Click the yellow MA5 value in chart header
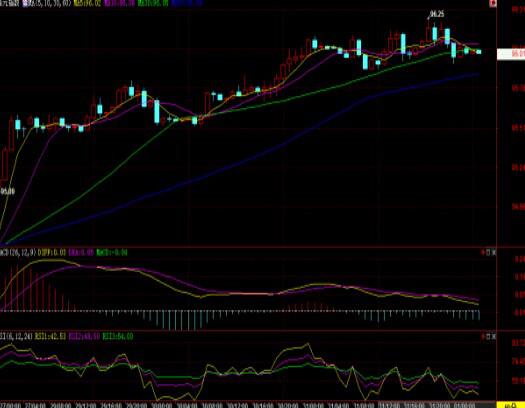The width and height of the screenshot is (525, 408). pos(87,3)
